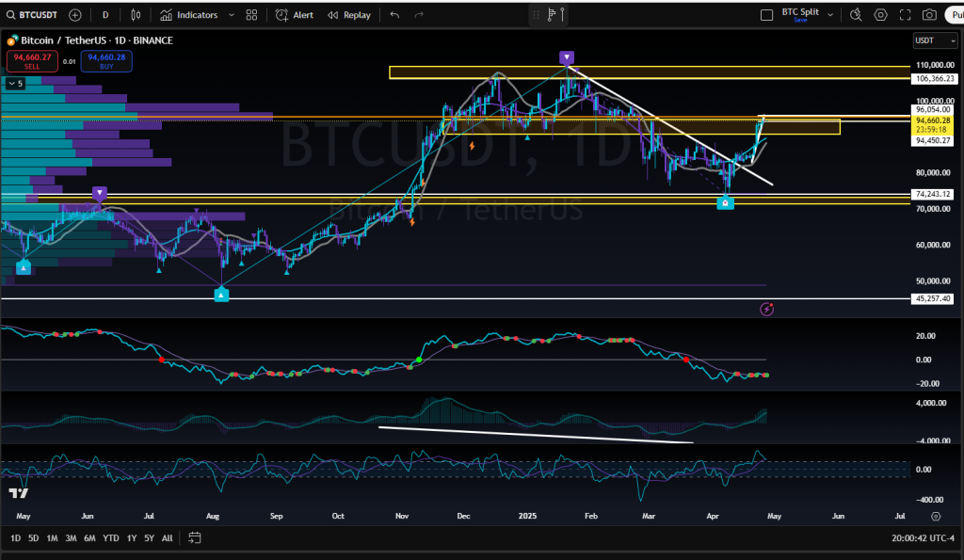The width and height of the screenshot is (964, 560).
Task: Open the USDT currency dropdown
Action: pos(935,40)
